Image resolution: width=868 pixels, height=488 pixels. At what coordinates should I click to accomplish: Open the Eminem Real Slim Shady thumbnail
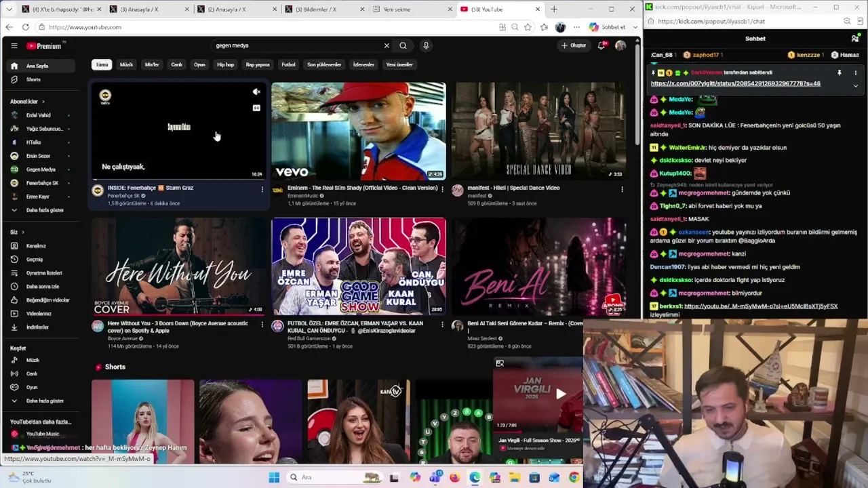[359, 131]
